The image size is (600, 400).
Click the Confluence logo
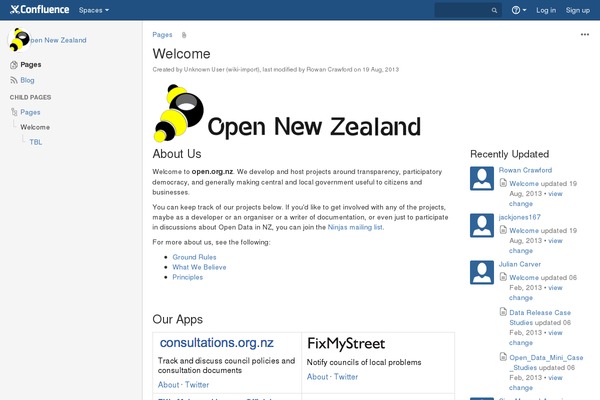39,10
